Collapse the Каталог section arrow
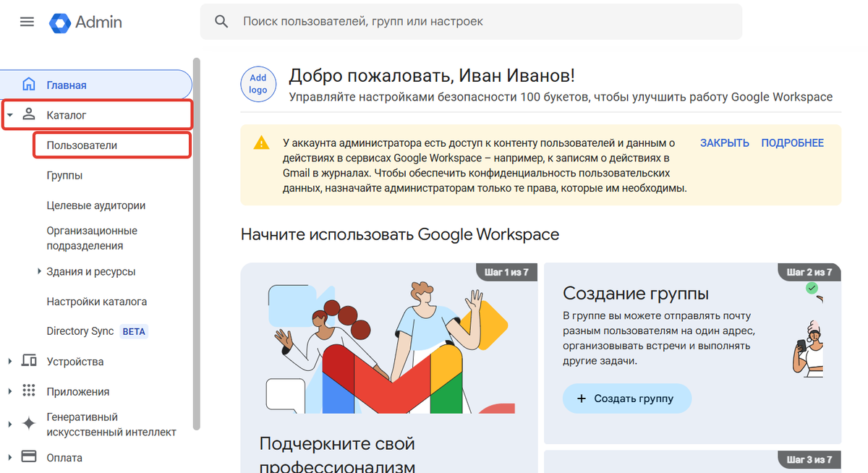The width and height of the screenshot is (868, 473). coord(10,115)
